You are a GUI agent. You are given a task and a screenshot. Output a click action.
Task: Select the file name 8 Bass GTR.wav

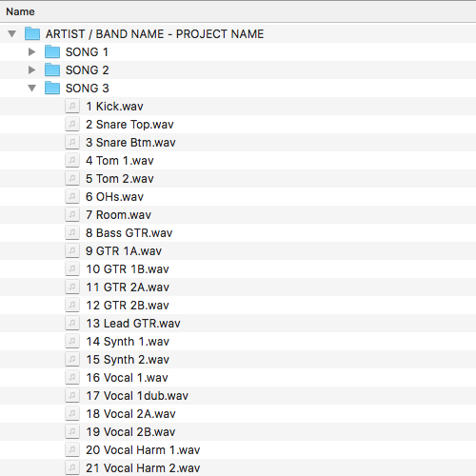pyautogui.click(x=129, y=233)
